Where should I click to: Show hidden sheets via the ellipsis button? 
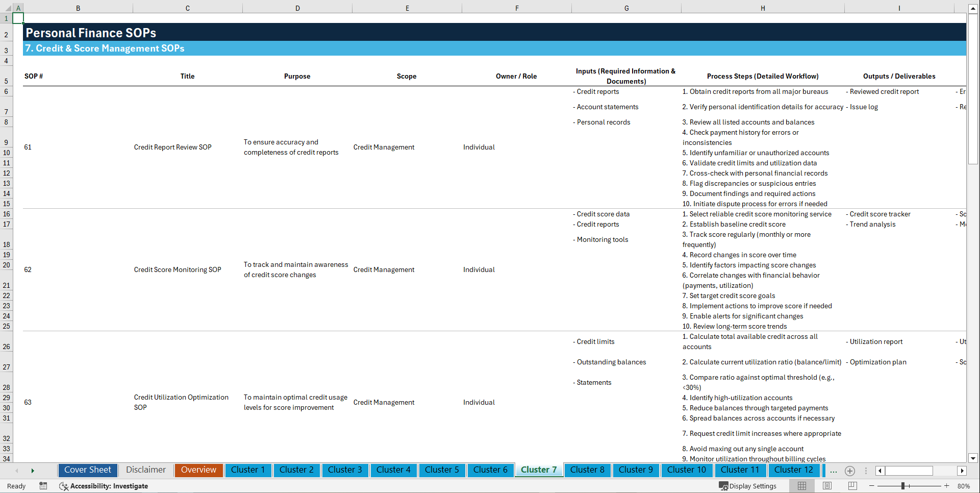coord(834,471)
